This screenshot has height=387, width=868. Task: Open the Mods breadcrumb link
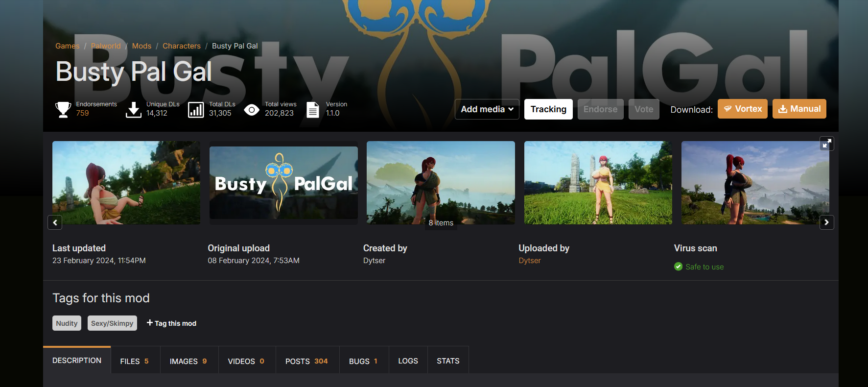click(141, 46)
